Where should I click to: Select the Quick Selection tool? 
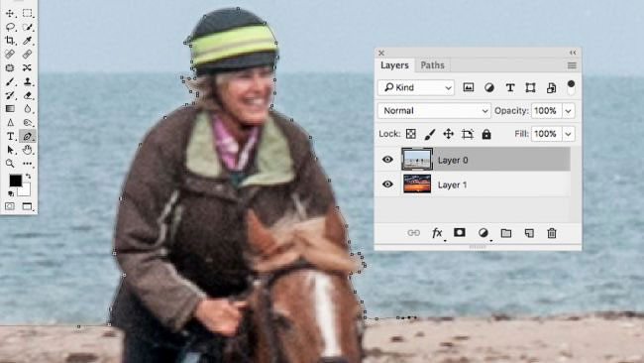27,27
